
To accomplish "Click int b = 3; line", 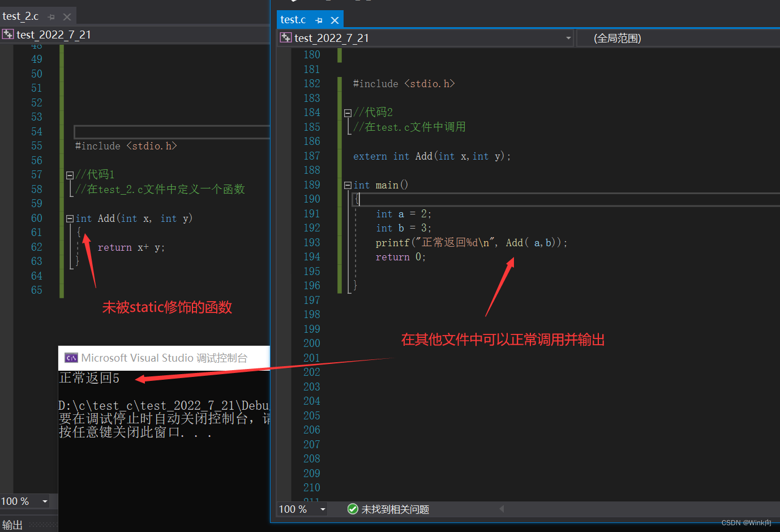I will pyautogui.click(x=404, y=228).
